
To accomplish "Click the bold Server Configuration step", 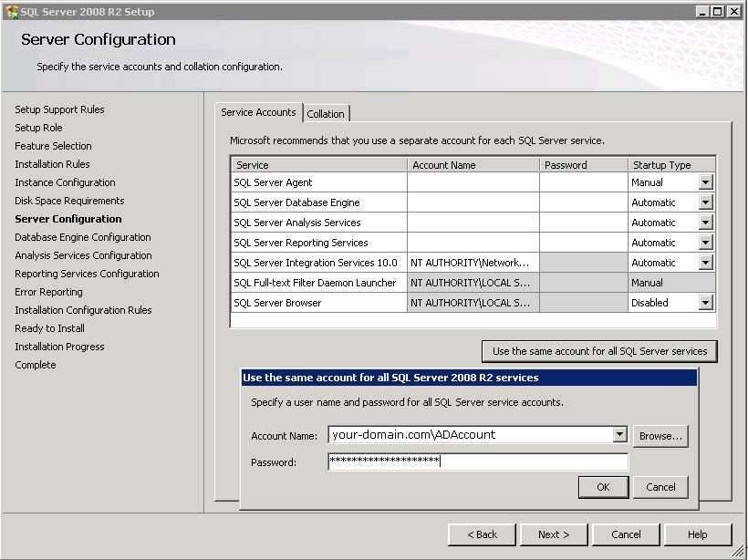I will [68, 219].
